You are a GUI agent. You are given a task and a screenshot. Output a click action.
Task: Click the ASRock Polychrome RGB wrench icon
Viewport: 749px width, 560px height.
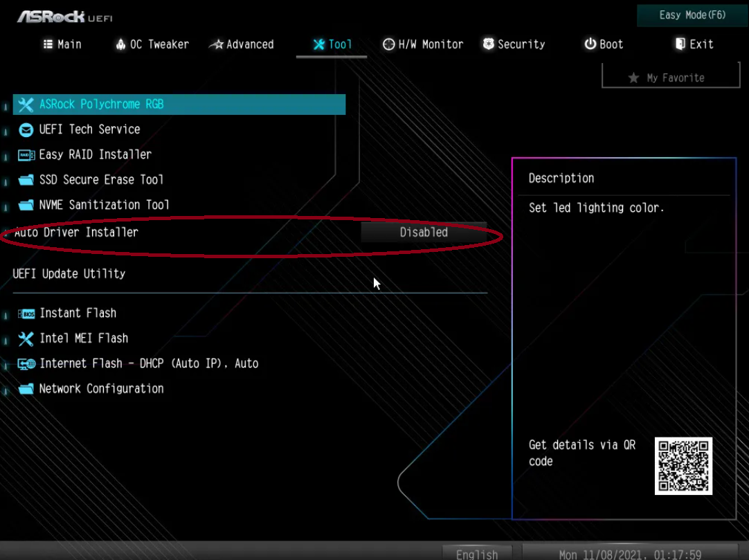(x=26, y=105)
